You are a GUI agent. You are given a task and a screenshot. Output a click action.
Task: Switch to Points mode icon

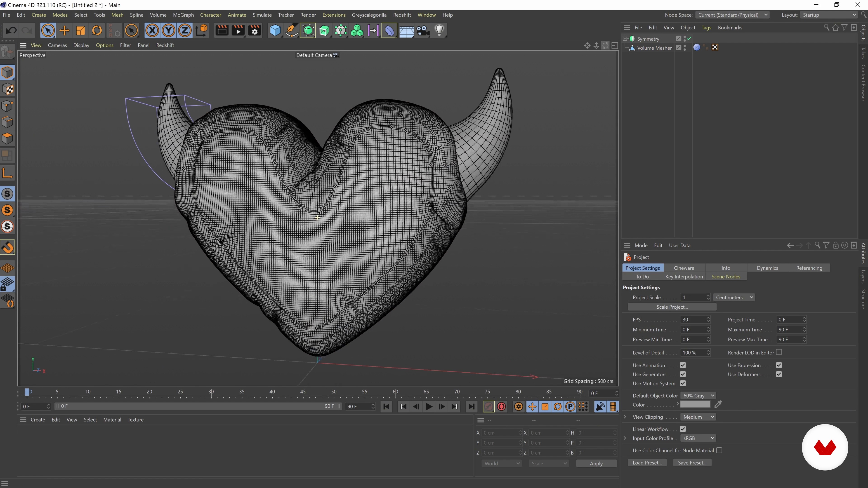pos(7,106)
